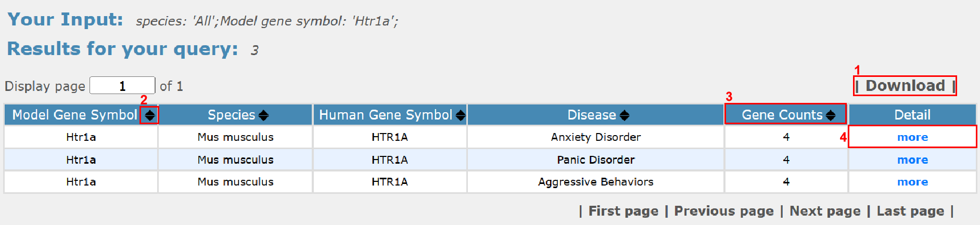Viewport: 980px width, 225px height.
Task: Click sort arrows next to Species header
Action: [x=263, y=115]
